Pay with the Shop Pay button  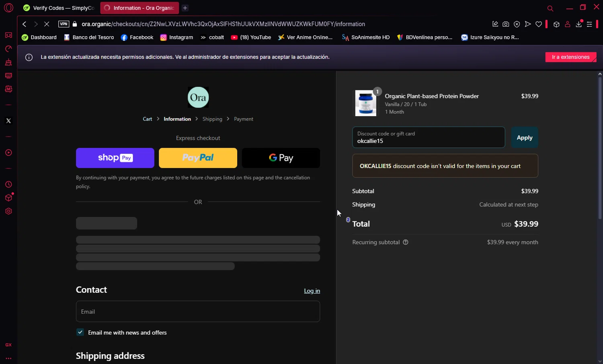tap(115, 158)
